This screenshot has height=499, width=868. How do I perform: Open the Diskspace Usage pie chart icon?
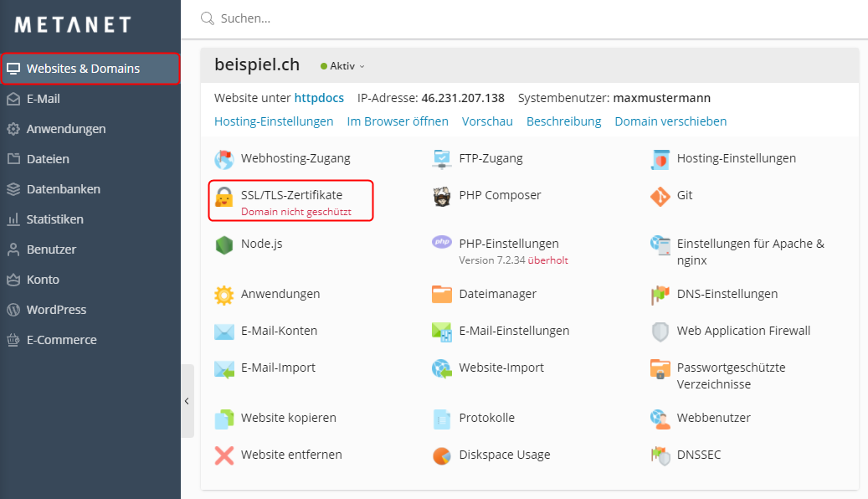442,455
